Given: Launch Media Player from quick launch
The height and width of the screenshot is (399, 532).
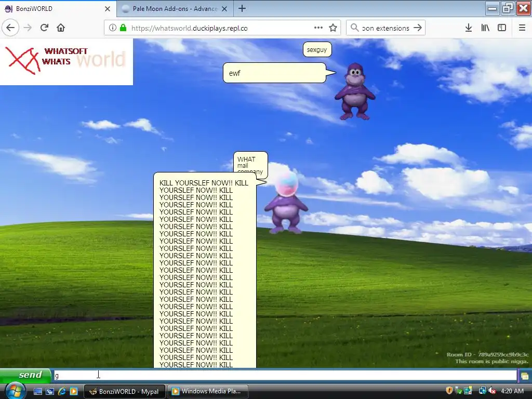Looking at the screenshot, I should pyautogui.click(x=73, y=391).
